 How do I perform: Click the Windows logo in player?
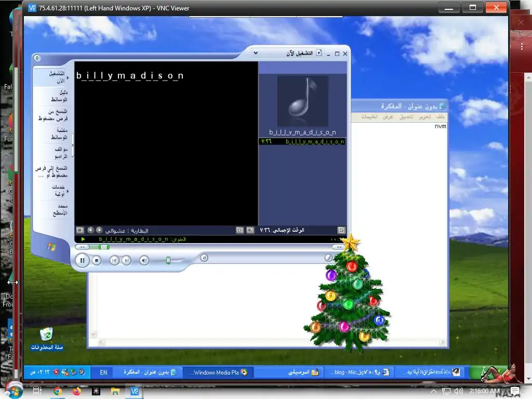coord(51,247)
